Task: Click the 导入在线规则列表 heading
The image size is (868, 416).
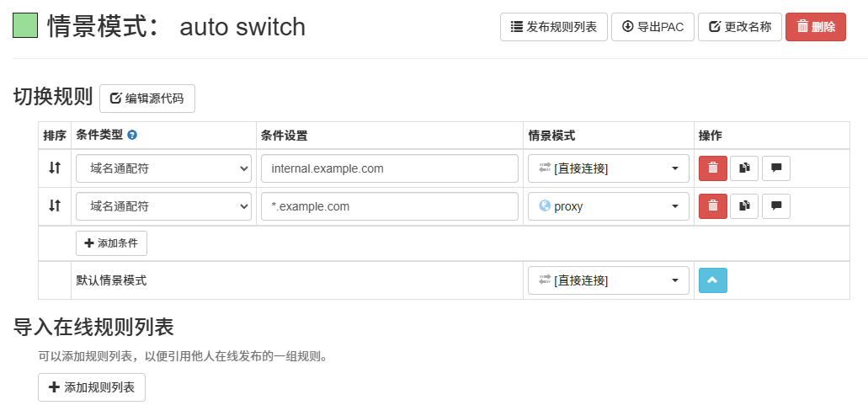Action: (x=93, y=328)
